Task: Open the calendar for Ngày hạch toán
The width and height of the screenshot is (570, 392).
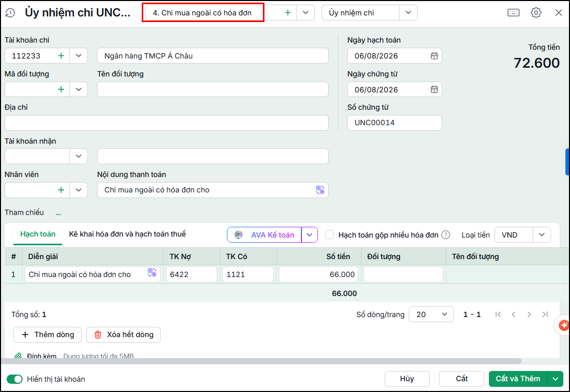Action: pyautogui.click(x=434, y=56)
